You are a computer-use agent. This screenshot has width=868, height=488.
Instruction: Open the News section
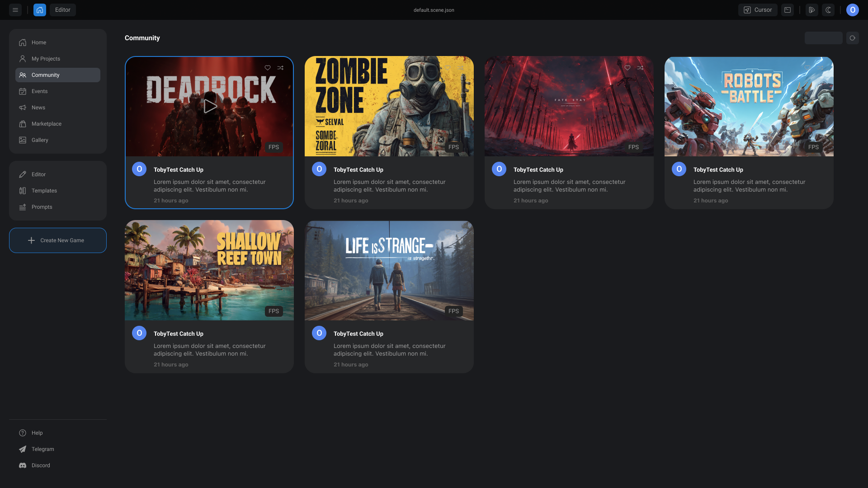point(38,107)
